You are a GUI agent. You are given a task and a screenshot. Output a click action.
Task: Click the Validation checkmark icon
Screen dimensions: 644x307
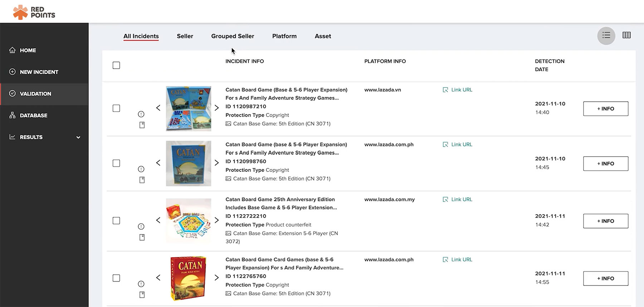click(x=12, y=93)
